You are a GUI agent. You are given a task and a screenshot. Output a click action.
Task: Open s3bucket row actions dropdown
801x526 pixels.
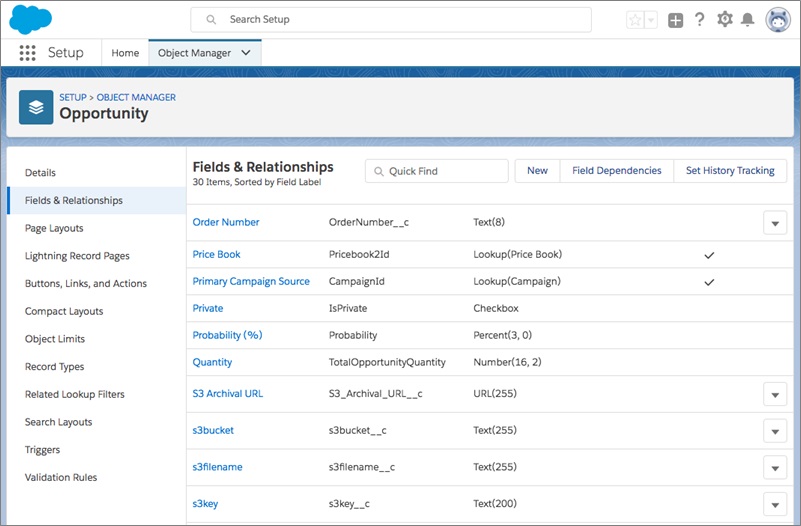pyautogui.click(x=775, y=432)
